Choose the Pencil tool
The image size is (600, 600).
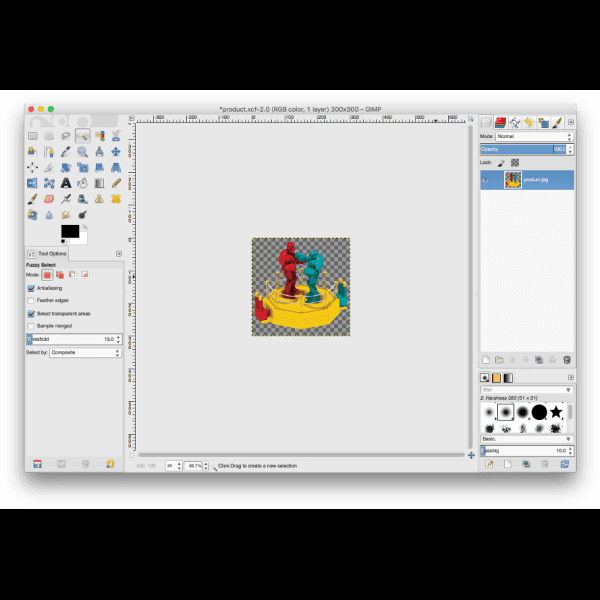pyautogui.click(x=116, y=183)
